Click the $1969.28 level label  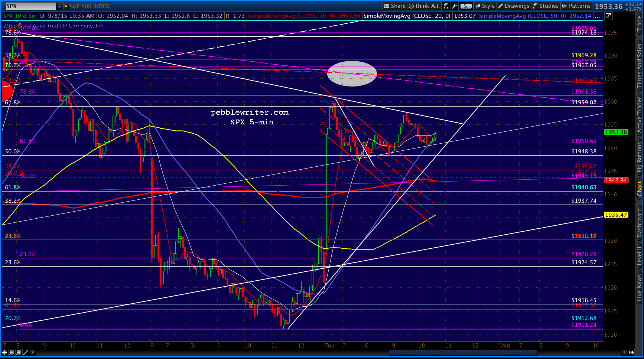(x=584, y=55)
